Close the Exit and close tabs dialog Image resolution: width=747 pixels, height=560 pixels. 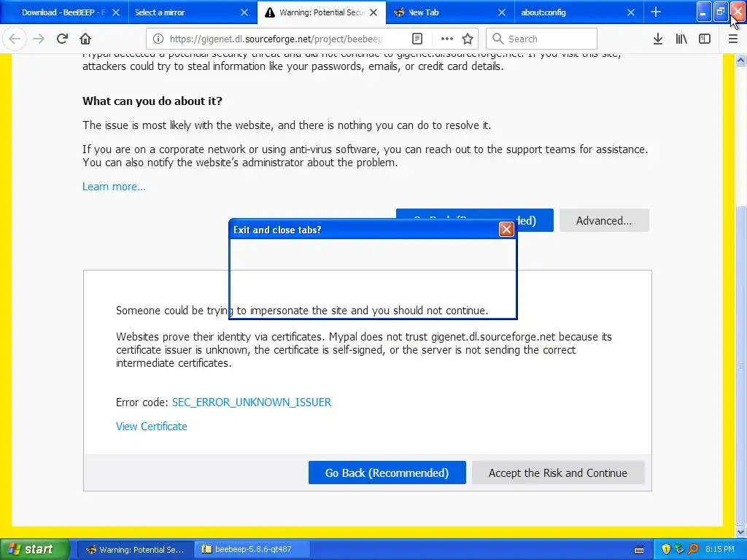pos(506,230)
